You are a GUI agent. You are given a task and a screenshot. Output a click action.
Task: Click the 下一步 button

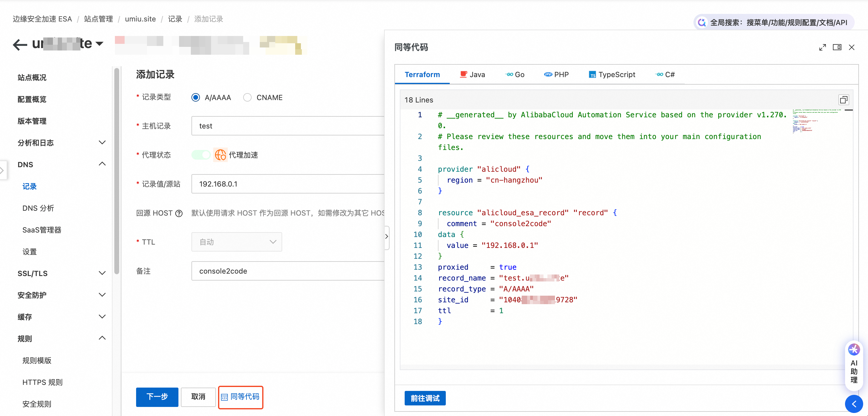point(157,397)
